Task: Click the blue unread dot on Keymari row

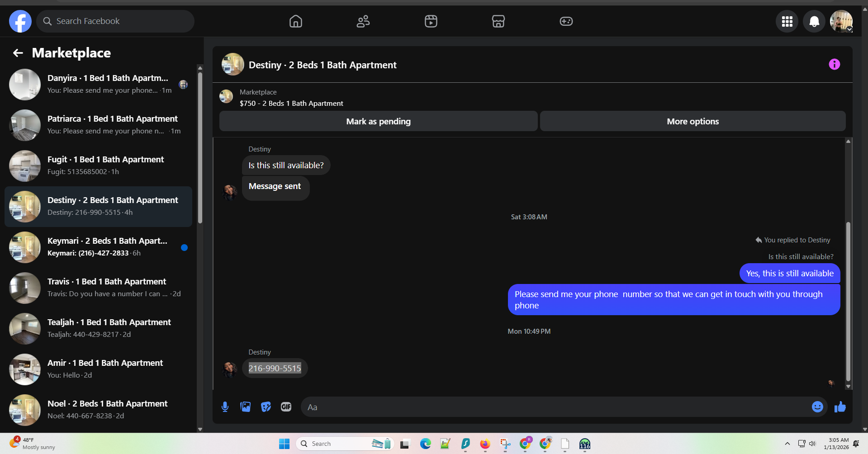Action: [x=184, y=247]
